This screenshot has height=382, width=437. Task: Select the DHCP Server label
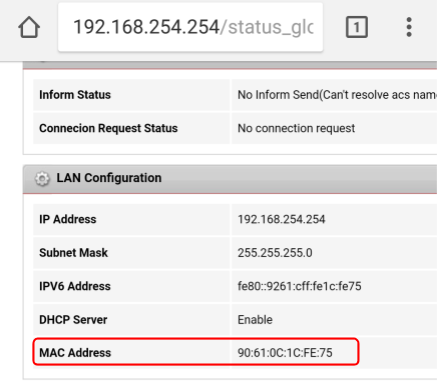point(73,320)
